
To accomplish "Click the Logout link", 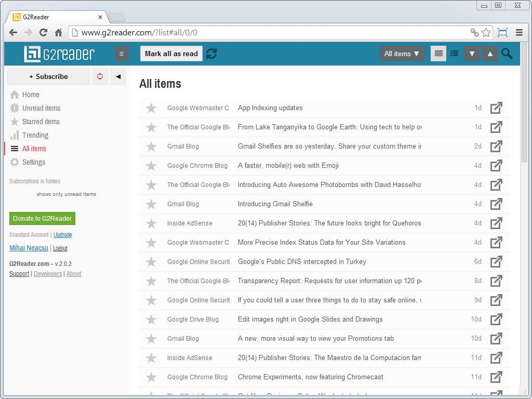I will click(60, 248).
